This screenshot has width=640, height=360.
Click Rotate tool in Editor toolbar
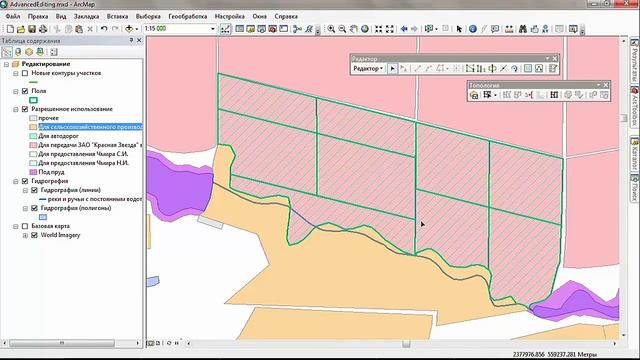515,69
